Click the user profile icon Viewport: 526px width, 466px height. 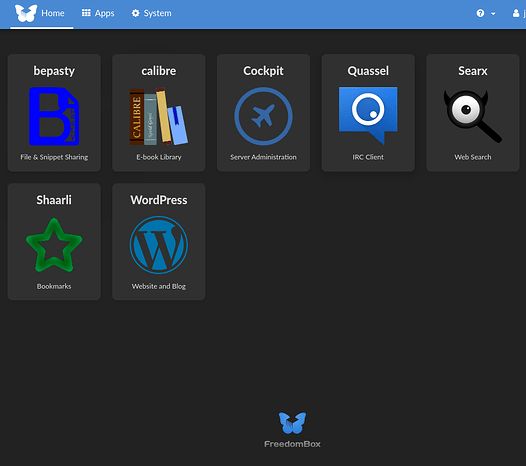[516, 13]
